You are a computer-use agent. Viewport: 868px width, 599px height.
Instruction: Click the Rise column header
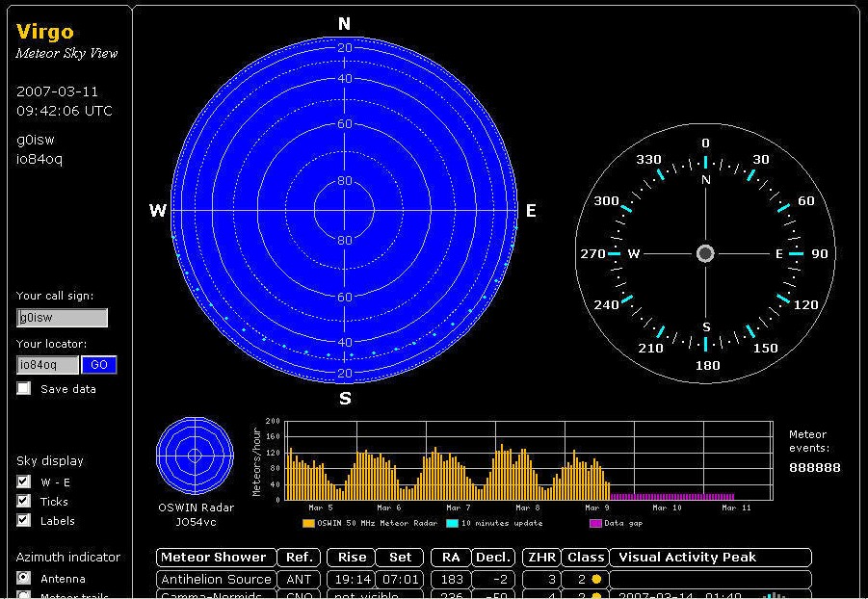[x=352, y=558]
